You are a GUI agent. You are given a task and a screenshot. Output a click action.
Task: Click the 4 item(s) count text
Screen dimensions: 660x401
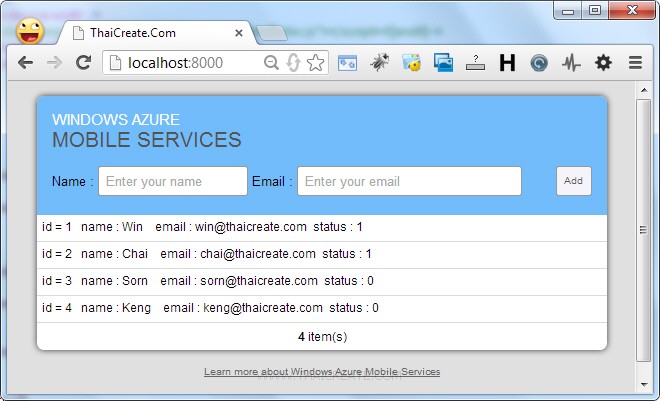click(322, 337)
